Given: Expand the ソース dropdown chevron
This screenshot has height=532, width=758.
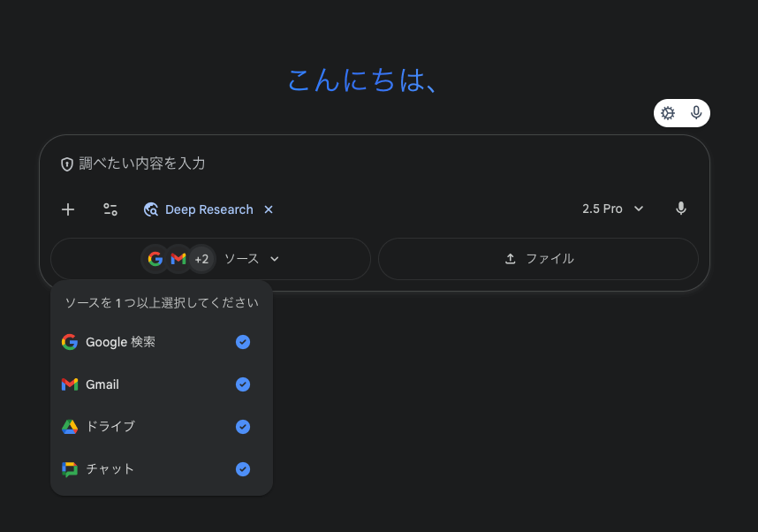Looking at the screenshot, I should pos(274,258).
